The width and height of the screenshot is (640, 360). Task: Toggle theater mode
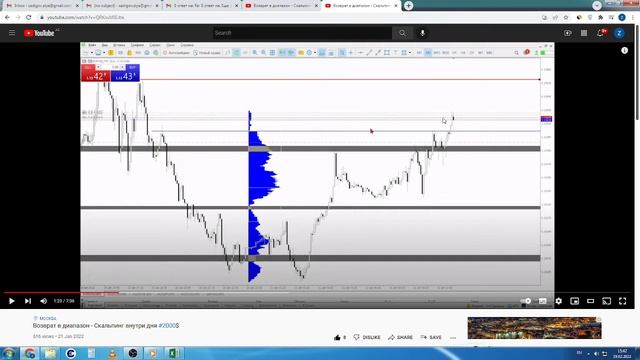coord(590,301)
